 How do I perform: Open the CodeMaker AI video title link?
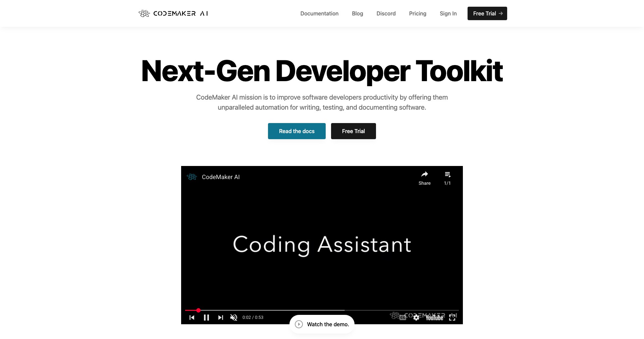221,177
